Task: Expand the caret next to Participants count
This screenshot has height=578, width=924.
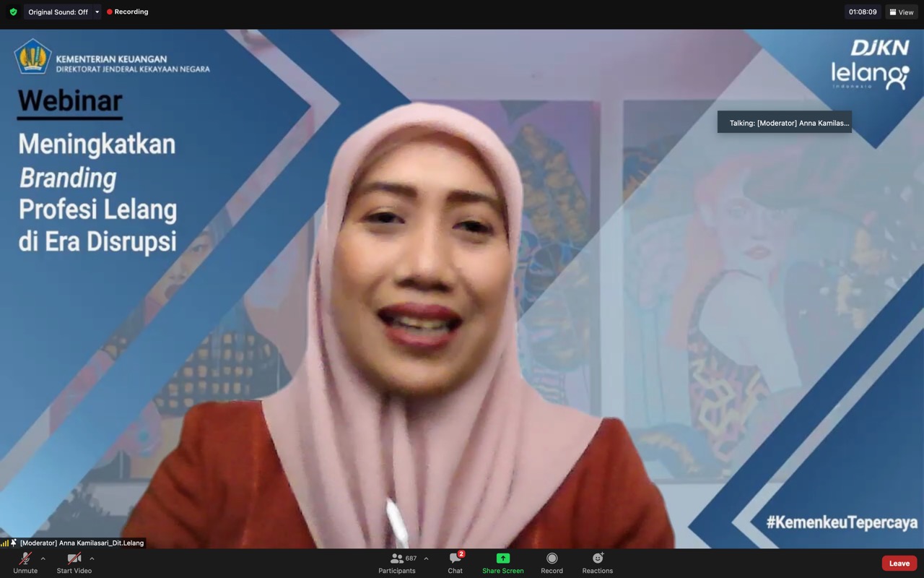Action: [x=426, y=558]
